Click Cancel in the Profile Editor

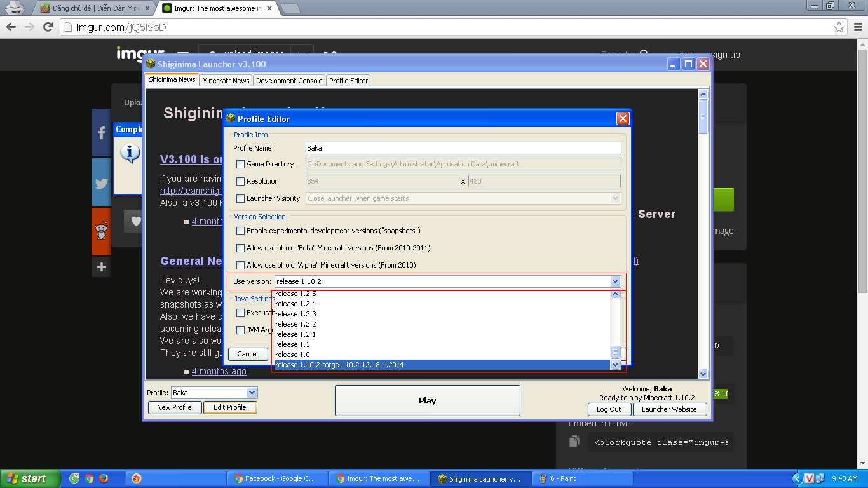247,354
